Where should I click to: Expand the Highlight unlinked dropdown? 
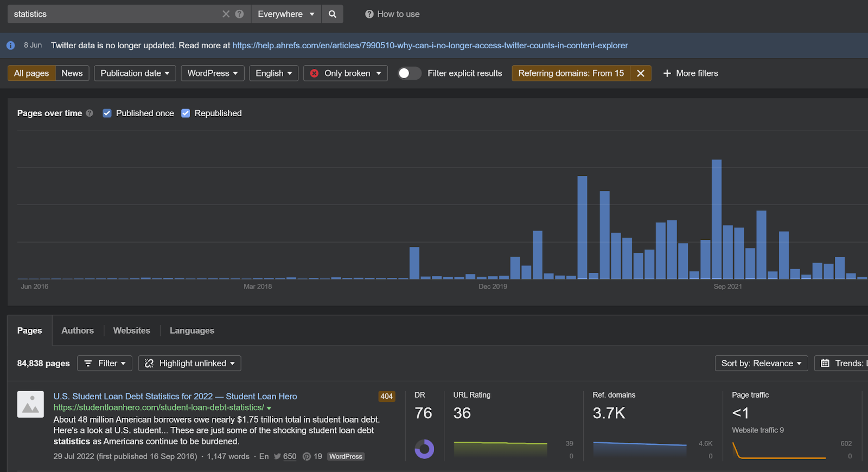190,363
